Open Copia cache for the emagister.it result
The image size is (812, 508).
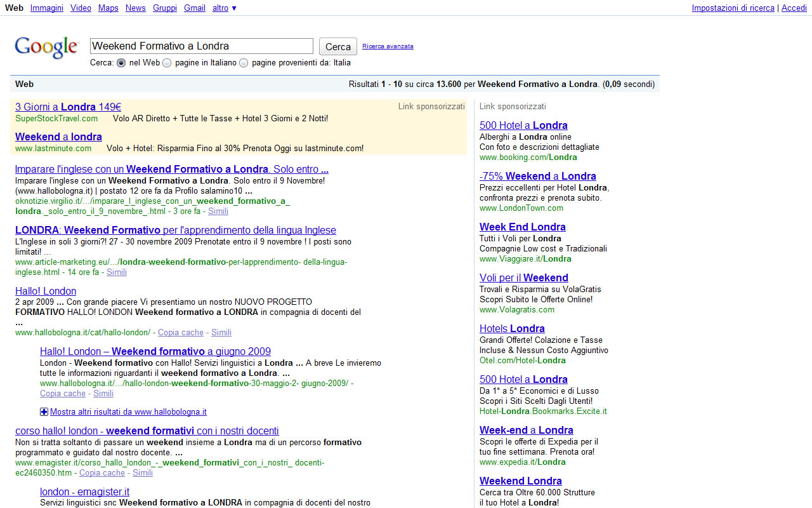click(102, 473)
